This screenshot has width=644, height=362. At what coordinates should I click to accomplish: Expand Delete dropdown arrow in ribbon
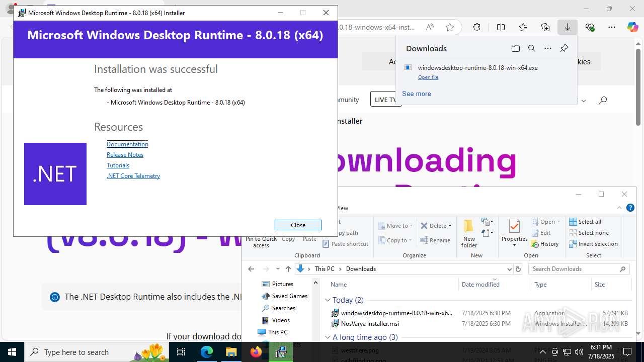[450, 226]
